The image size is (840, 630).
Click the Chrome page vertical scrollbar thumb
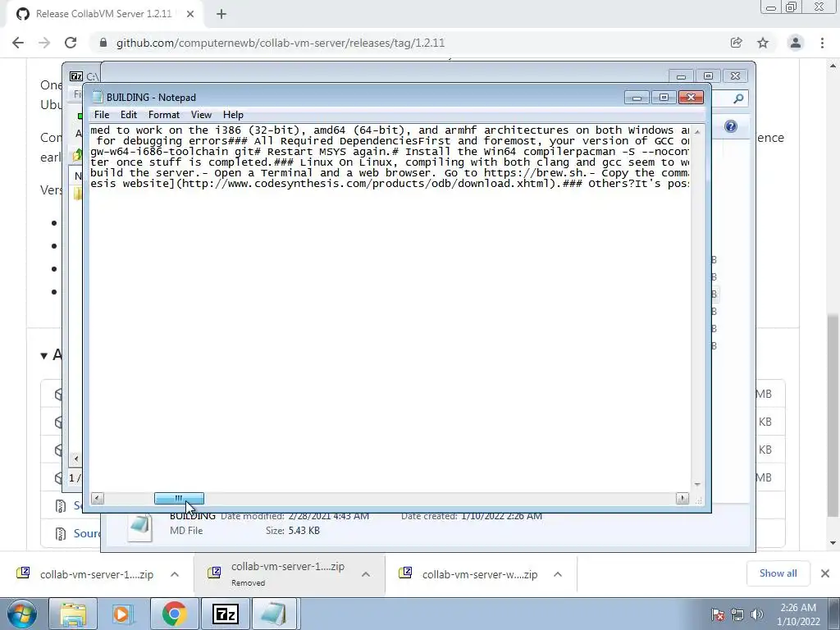coord(833,415)
